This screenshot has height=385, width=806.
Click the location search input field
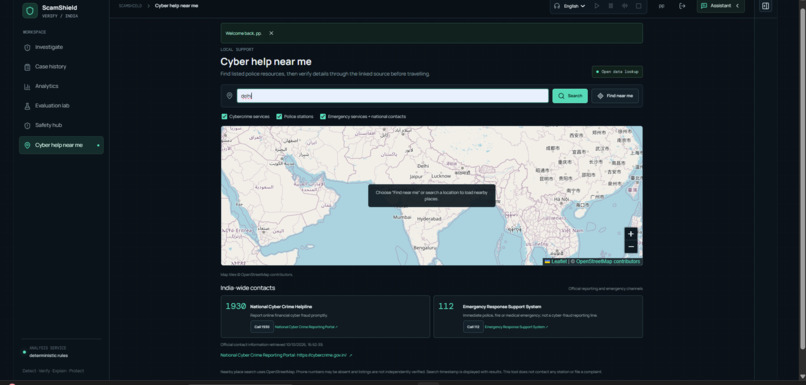point(393,96)
